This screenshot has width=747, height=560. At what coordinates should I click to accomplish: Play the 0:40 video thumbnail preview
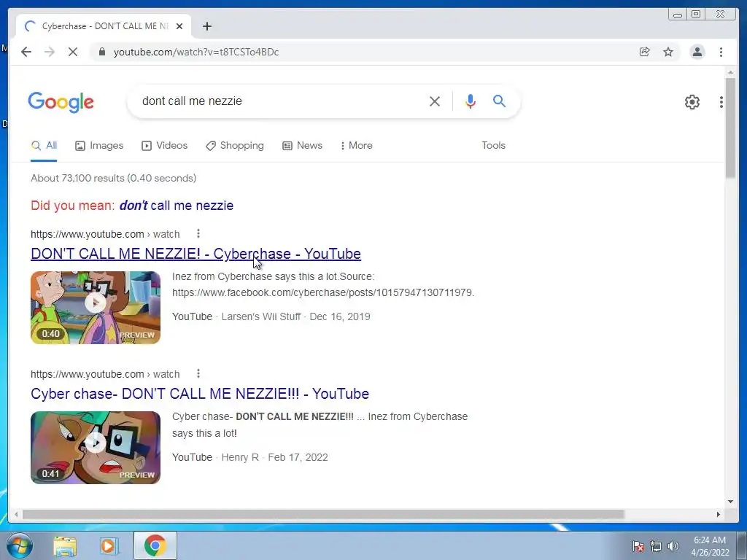click(96, 308)
